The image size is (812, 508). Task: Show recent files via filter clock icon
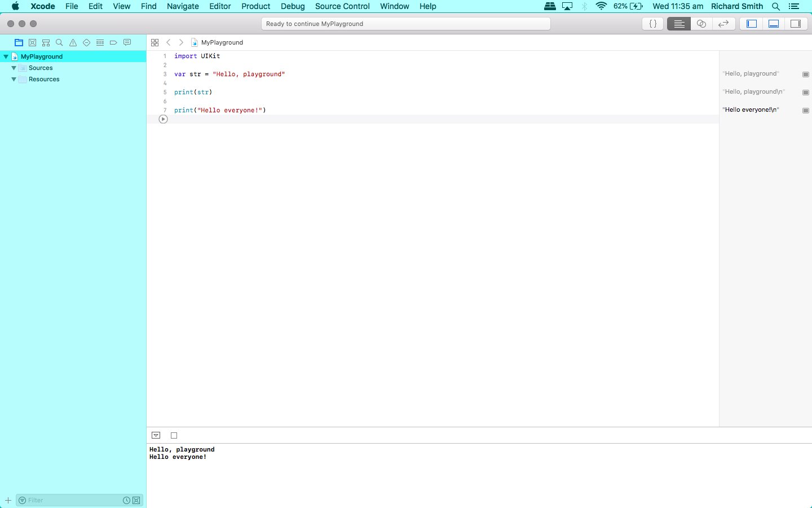126,500
